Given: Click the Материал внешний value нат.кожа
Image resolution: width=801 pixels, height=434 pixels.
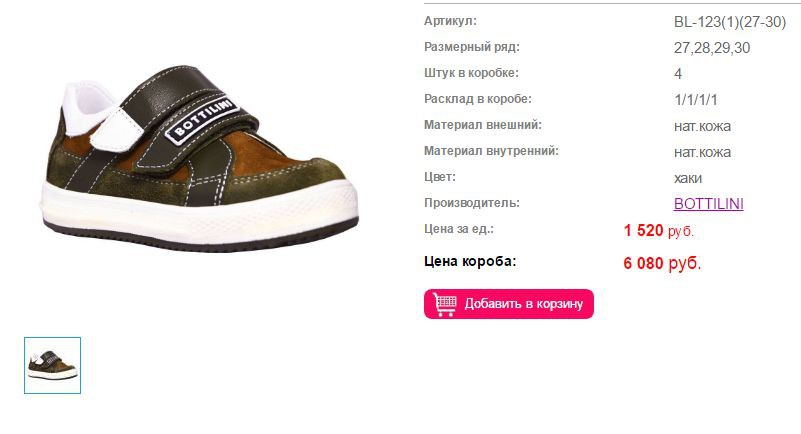Looking at the screenshot, I should coord(702,126).
